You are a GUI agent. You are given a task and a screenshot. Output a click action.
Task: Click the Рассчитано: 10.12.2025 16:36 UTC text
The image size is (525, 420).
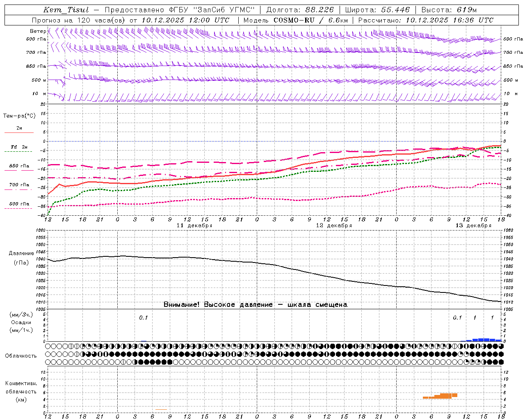(x=426, y=20)
